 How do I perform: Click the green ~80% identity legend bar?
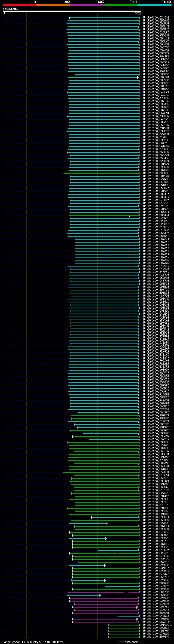point(120,5)
